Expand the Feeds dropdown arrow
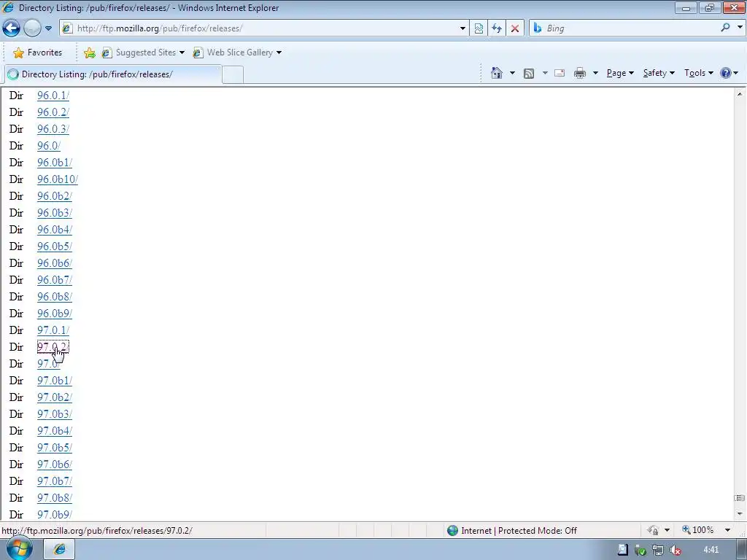The image size is (747, 560). 545,73
